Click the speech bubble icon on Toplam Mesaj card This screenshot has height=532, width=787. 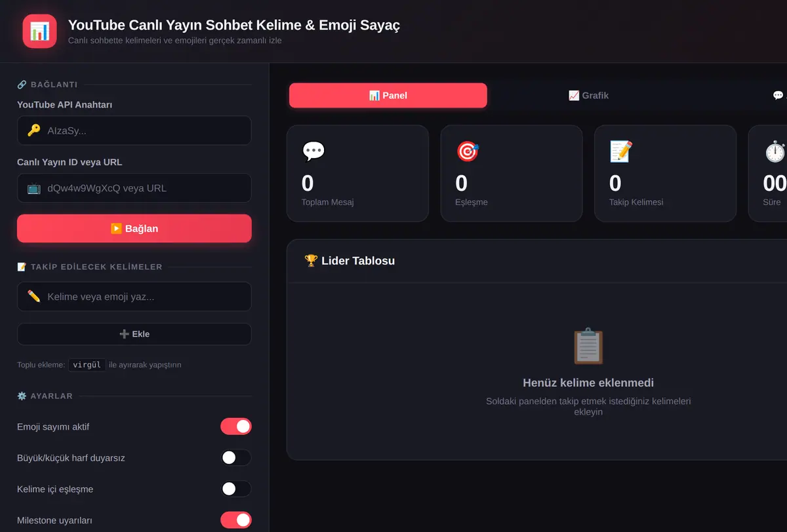click(313, 152)
